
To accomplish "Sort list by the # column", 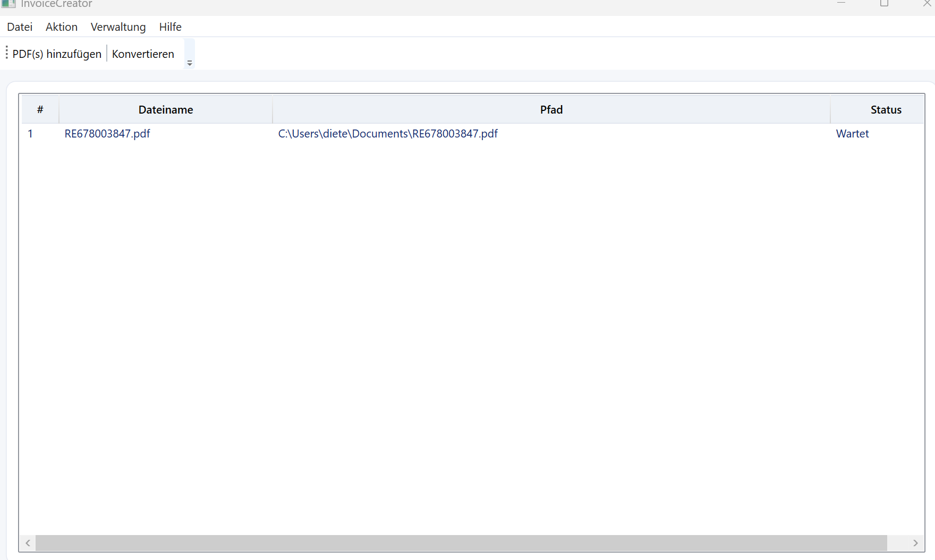I will [x=40, y=109].
